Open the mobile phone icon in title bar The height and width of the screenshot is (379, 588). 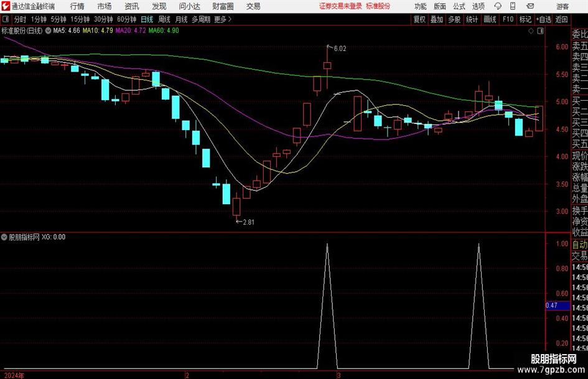[513, 6]
